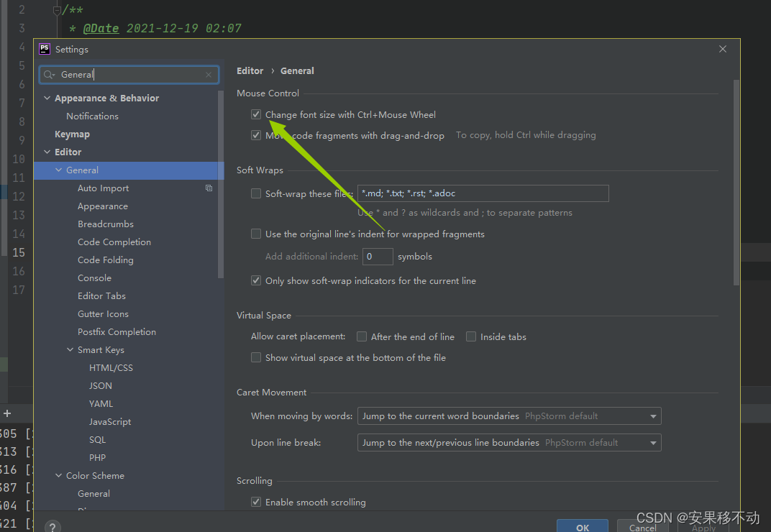Click the Add additional indent value field
This screenshot has height=532, width=771.
(378, 257)
